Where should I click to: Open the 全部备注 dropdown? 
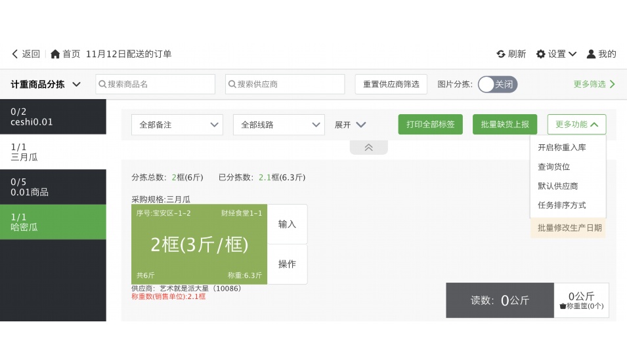point(177,125)
